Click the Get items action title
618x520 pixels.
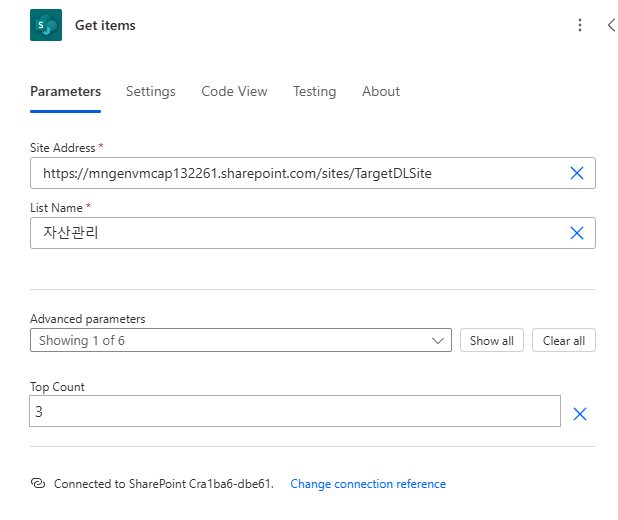tap(105, 25)
